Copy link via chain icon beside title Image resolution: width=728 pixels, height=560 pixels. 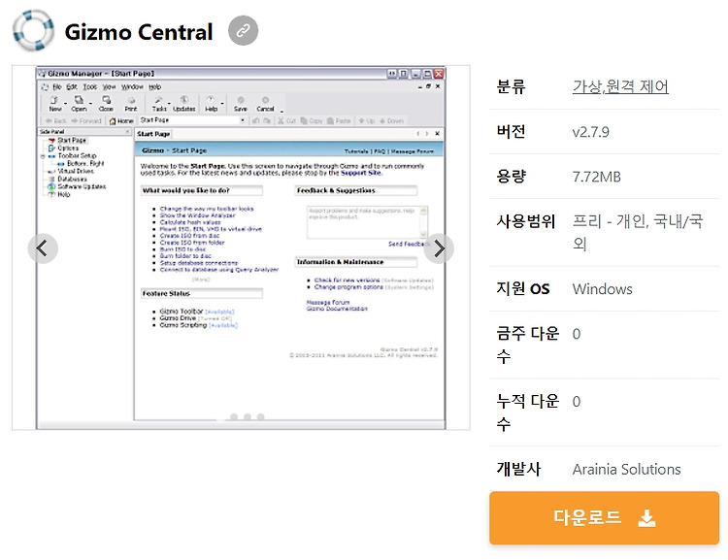click(x=243, y=31)
